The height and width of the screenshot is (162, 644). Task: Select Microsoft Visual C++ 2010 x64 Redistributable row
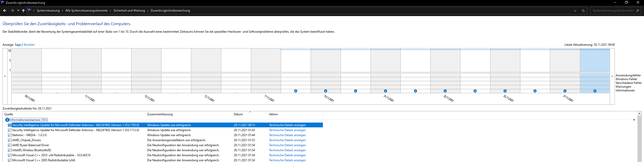[165, 155]
